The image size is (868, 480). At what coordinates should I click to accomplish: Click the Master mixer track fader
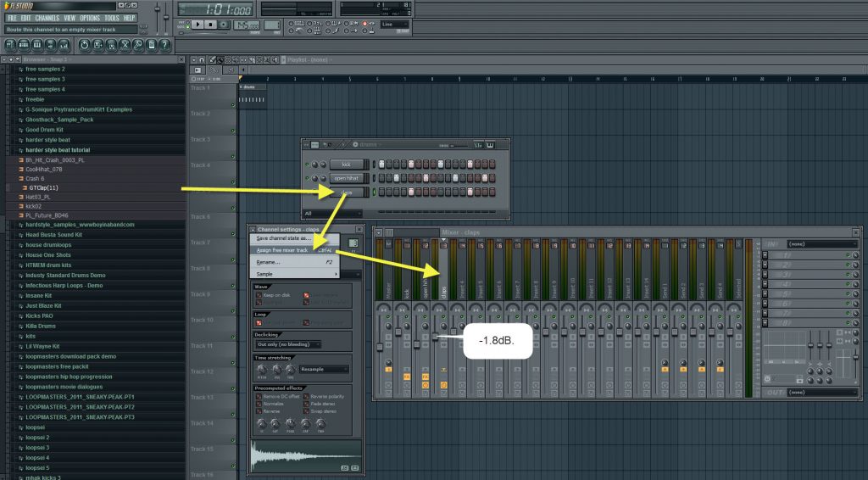click(380, 347)
